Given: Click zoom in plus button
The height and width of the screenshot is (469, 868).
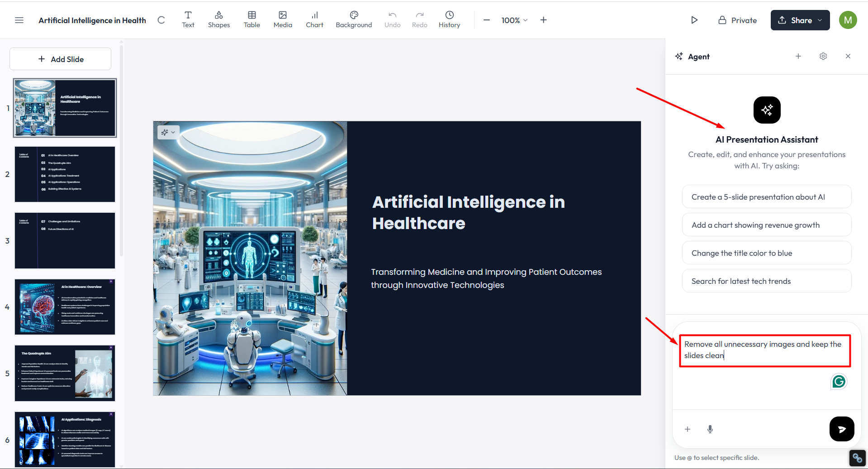Looking at the screenshot, I should tap(544, 20).
